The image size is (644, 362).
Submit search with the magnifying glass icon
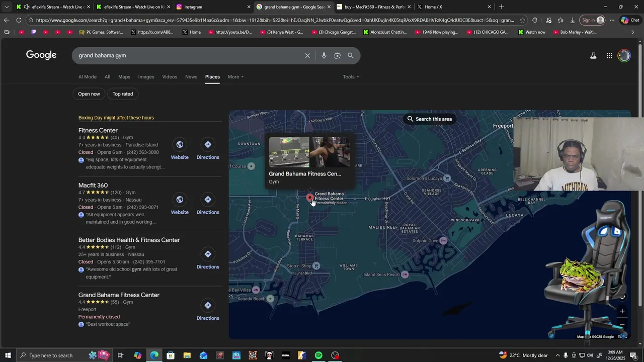pos(351,56)
